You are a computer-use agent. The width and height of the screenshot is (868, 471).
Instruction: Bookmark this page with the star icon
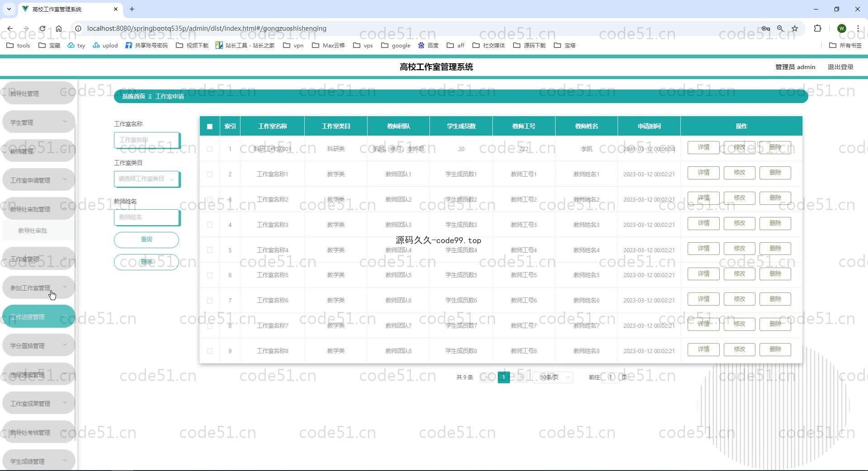pyautogui.click(x=795, y=28)
